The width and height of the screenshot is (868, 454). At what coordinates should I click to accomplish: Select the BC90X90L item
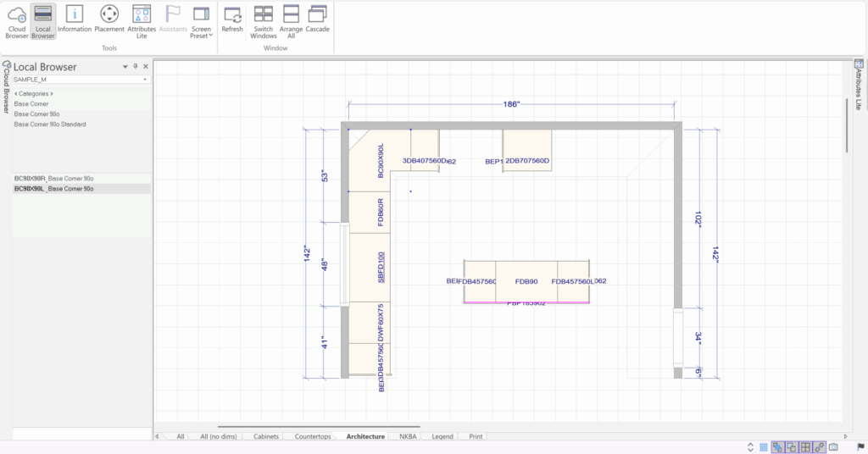(x=81, y=189)
